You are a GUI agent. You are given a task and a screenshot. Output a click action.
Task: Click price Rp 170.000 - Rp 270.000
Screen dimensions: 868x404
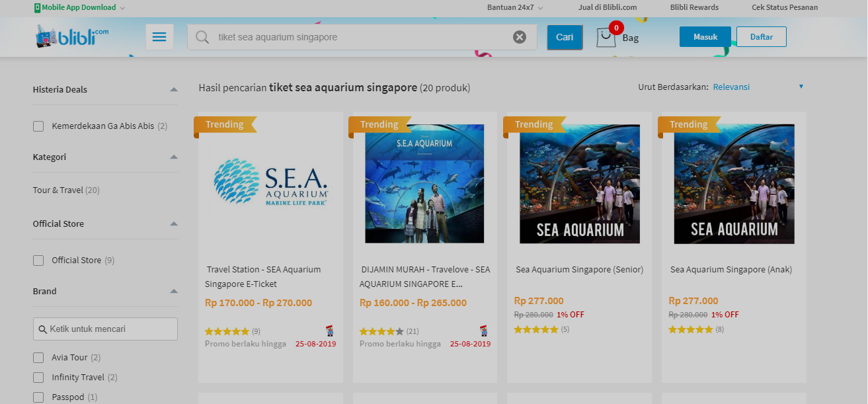tap(258, 303)
